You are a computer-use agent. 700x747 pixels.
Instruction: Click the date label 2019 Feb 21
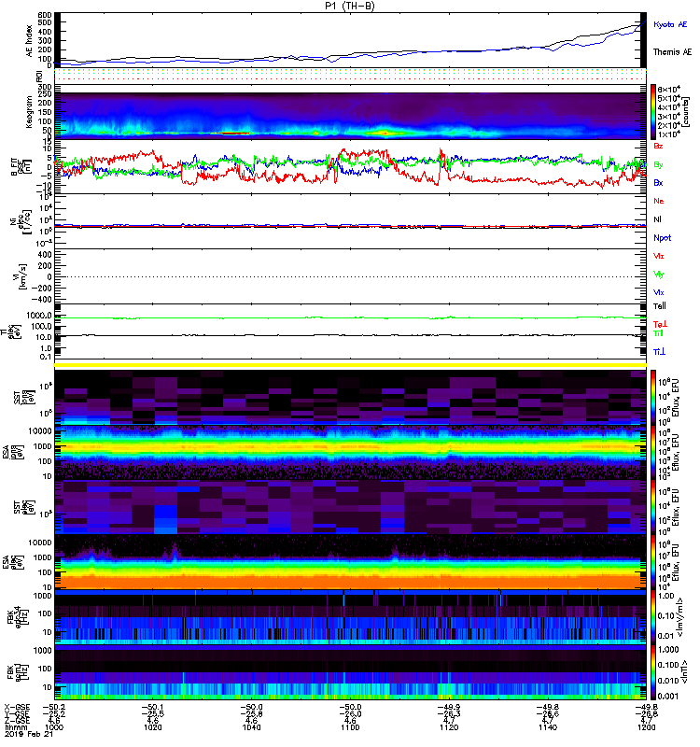[29, 734]
